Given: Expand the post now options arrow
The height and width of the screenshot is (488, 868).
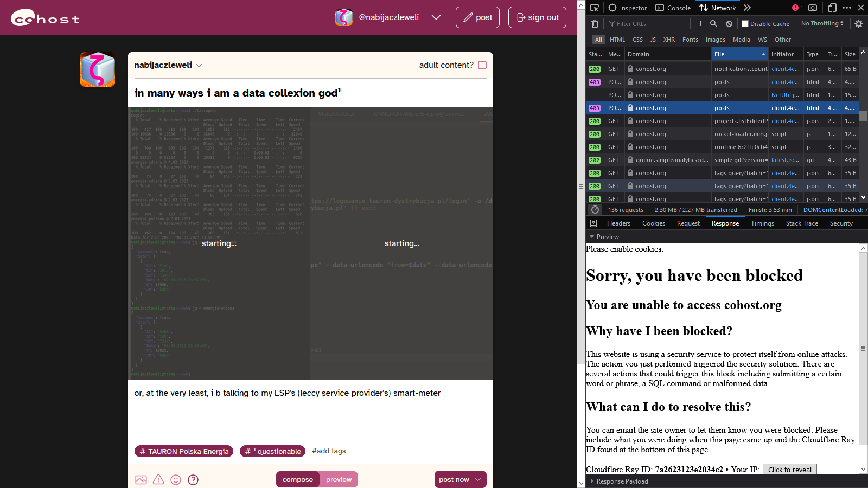Looking at the screenshot, I should point(478,479).
